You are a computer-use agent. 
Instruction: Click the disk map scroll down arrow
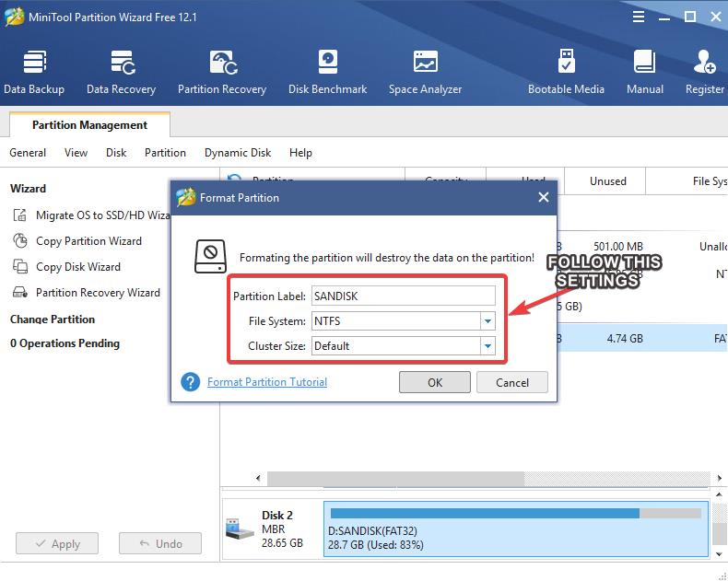[719, 554]
